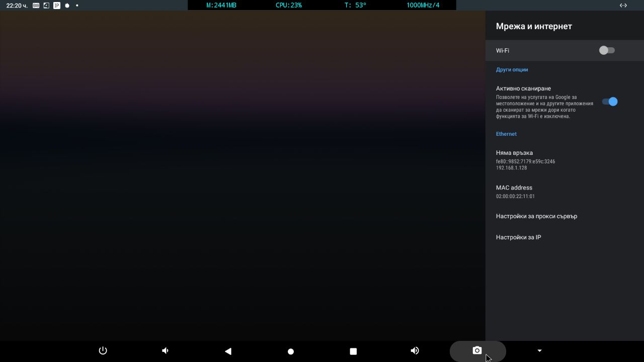This screenshot has height=362, width=644.
Task: Click the screen recorder notification icon
Action: (x=36, y=6)
